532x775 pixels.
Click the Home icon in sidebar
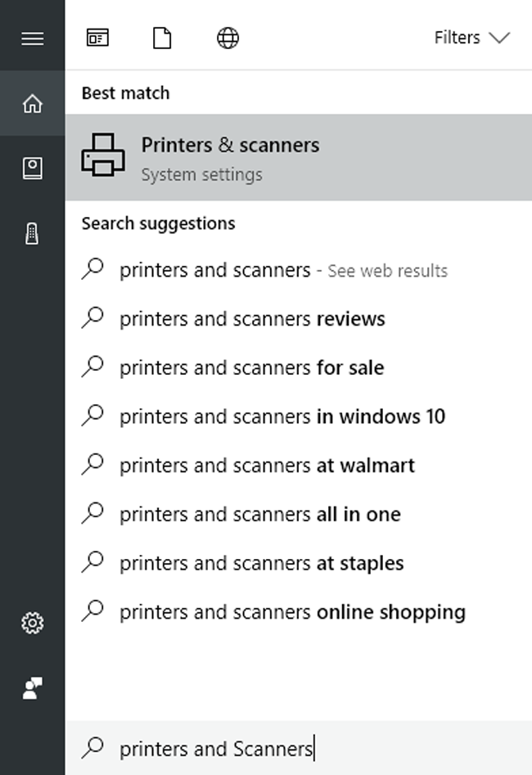tap(32, 104)
